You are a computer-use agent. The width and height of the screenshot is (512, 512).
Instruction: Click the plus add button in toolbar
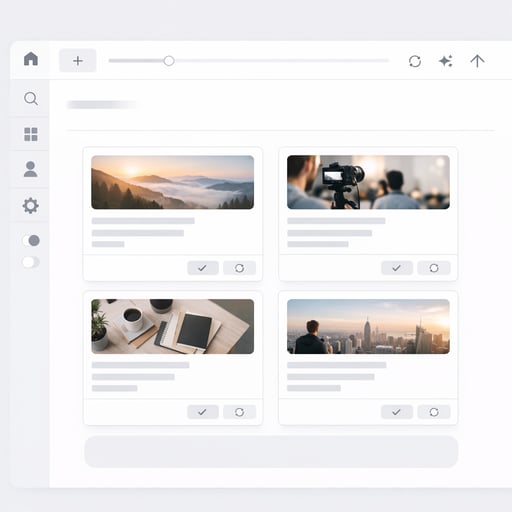(x=78, y=61)
